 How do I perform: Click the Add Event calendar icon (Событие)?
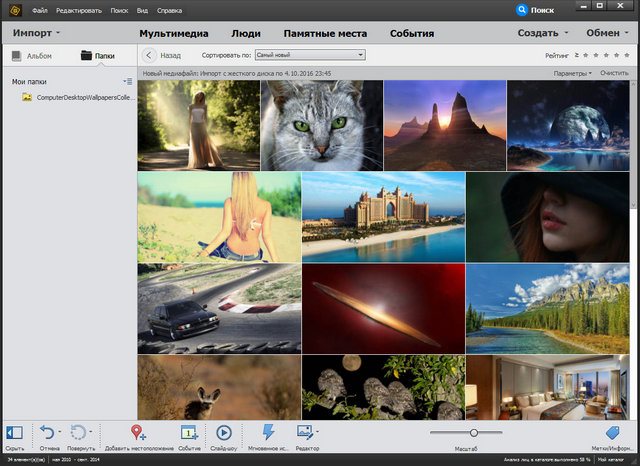tap(189, 433)
